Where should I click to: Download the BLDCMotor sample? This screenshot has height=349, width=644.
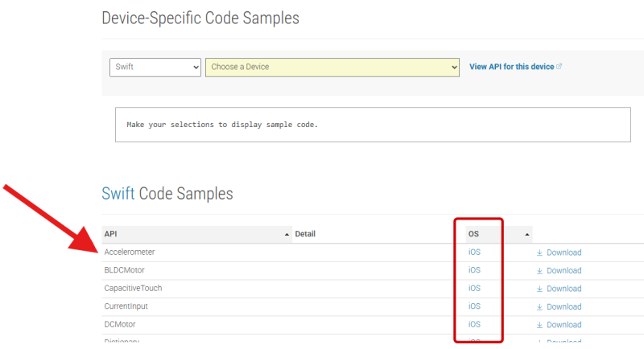pyautogui.click(x=563, y=271)
